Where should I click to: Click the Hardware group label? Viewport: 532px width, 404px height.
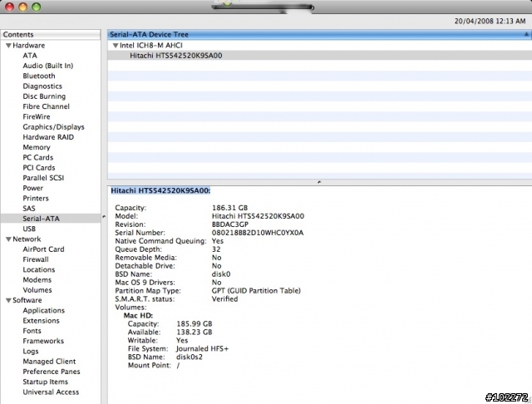[x=28, y=46]
